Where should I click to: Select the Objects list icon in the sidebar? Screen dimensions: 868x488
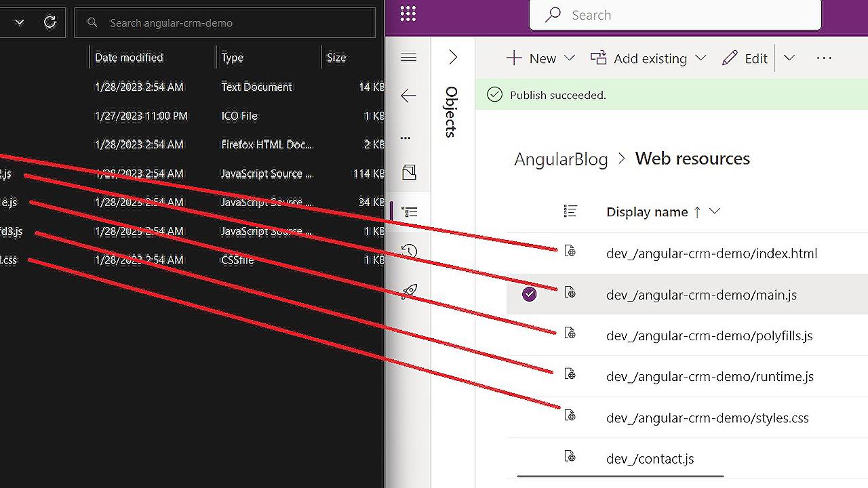(x=408, y=211)
